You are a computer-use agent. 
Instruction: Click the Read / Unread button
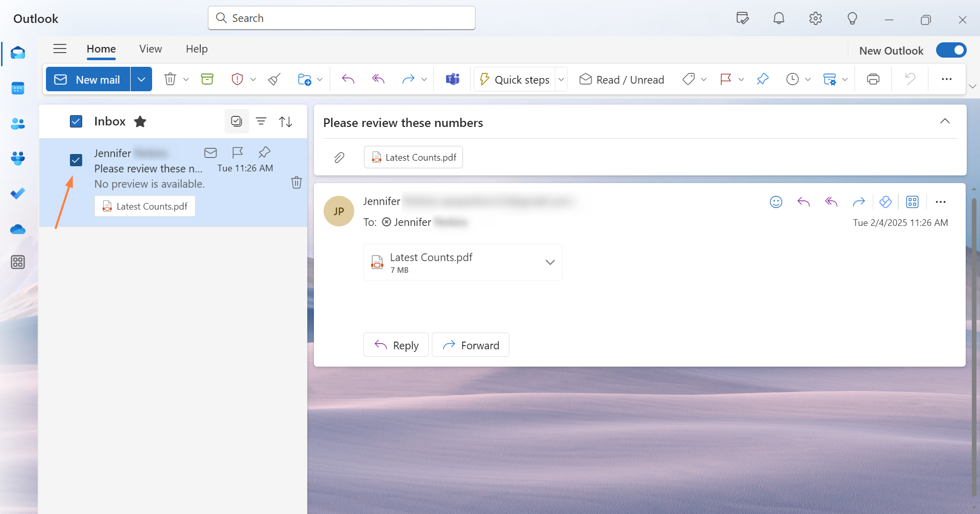pos(622,80)
